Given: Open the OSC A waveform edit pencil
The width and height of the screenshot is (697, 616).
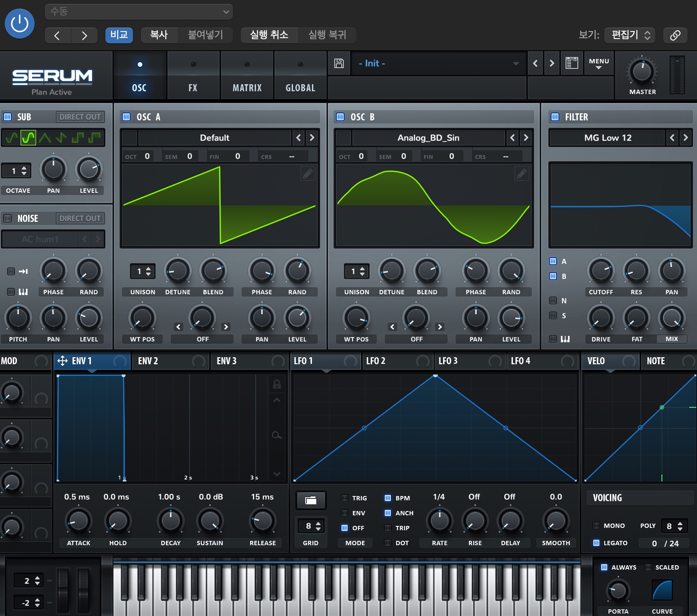Looking at the screenshot, I should pyautogui.click(x=308, y=173).
